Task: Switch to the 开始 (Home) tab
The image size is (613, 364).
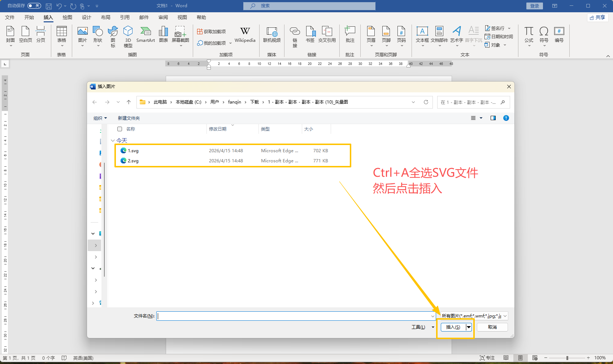Action: pyautogui.click(x=29, y=17)
